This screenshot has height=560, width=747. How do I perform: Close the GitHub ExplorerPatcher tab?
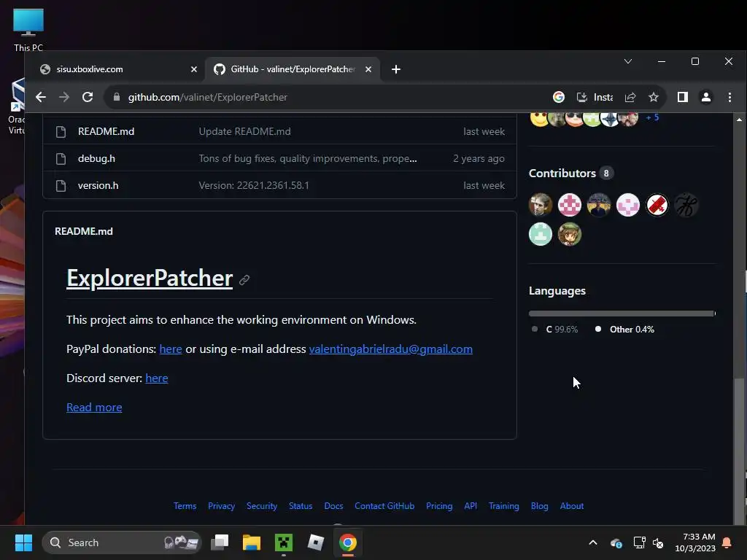pos(368,69)
